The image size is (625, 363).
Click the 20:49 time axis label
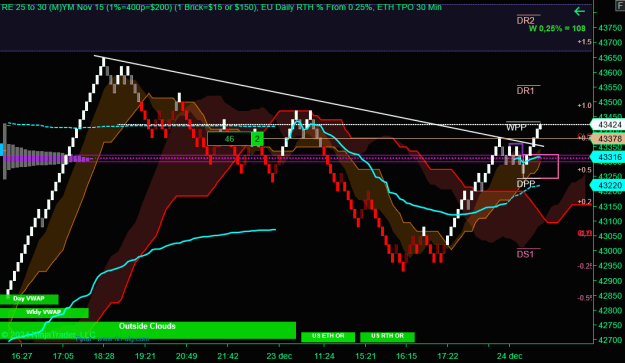click(x=187, y=356)
